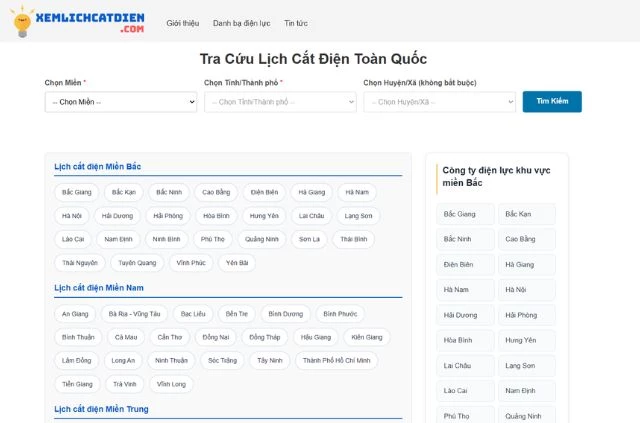This screenshot has height=423, width=640.
Task: Click the Quảng Ninh province tag
Action: [261, 240]
